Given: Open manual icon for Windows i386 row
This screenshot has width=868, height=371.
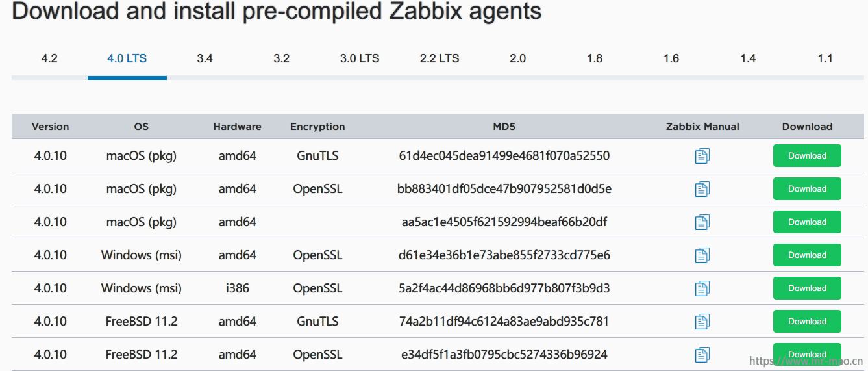Looking at the screenshot, I should [x=702, y=288].
